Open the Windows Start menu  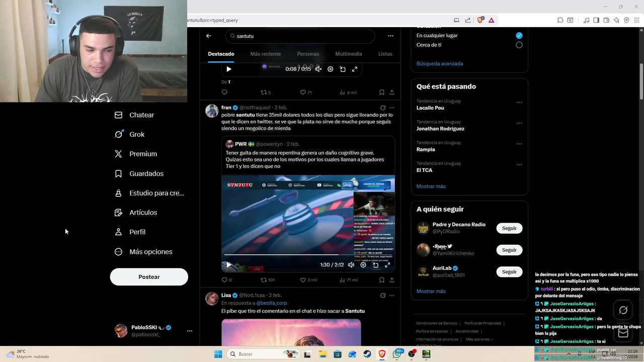tap(218, 354)
